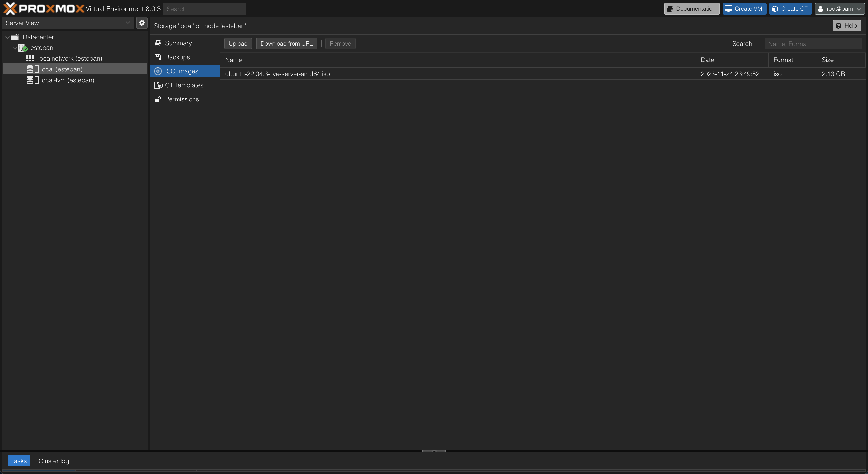Select localnetwork (esteban) in the tree

tap(75, 58)
